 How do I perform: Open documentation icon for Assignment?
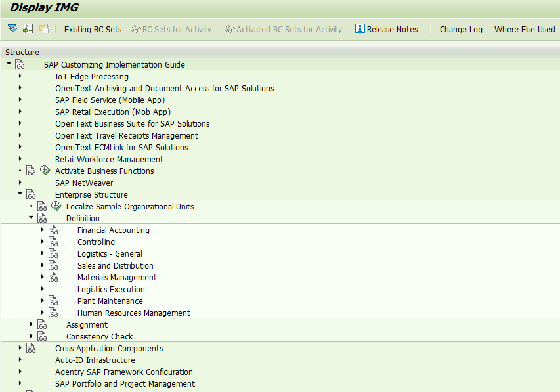(x=42, y=324)
